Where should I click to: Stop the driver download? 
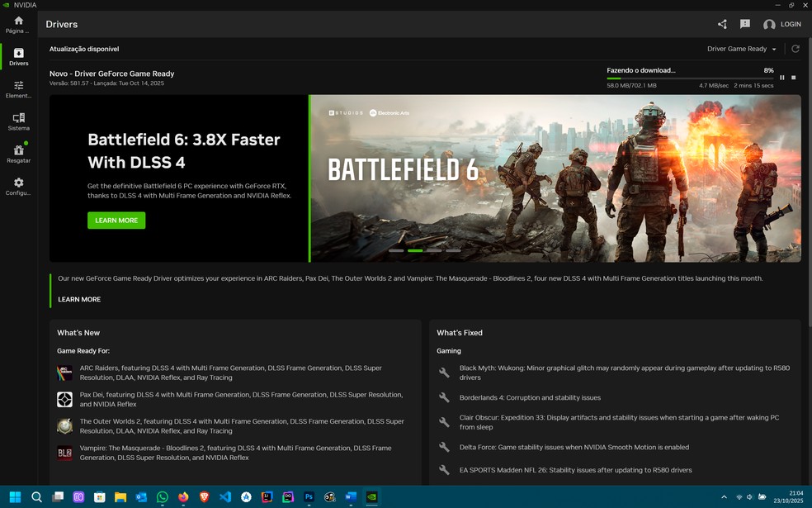pyautogui.click(x=794, y=78)
